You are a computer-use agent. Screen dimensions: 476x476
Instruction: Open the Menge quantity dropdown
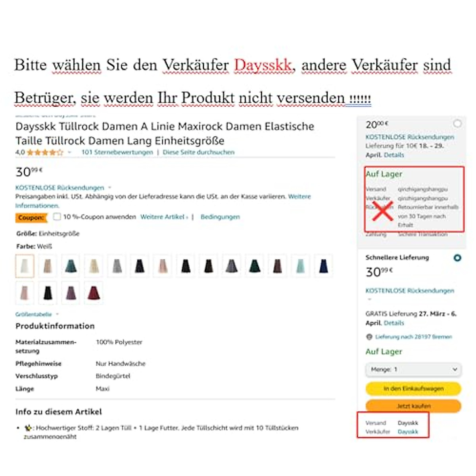(x=413, y=369)
